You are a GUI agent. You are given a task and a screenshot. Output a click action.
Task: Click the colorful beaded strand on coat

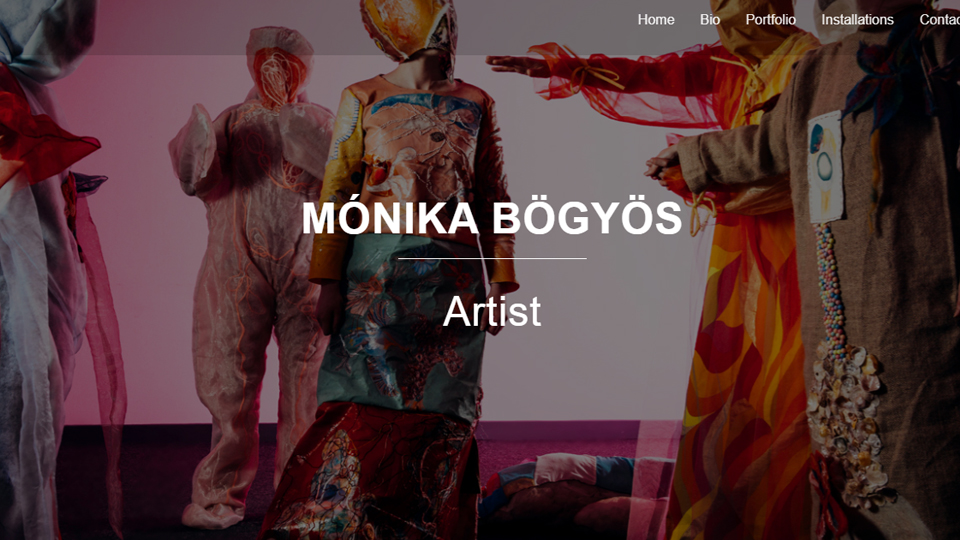pos(830,288)
